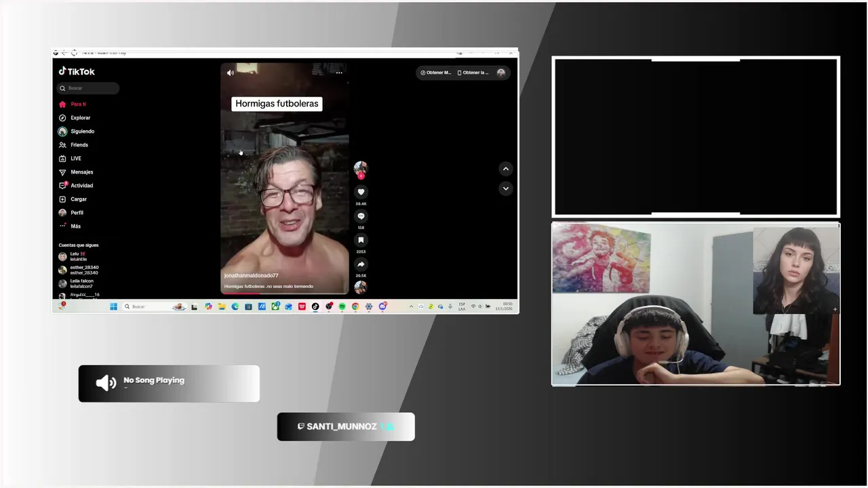Click the TikTok logo
The height and width of the screenshot is (488, 868).
77,71
